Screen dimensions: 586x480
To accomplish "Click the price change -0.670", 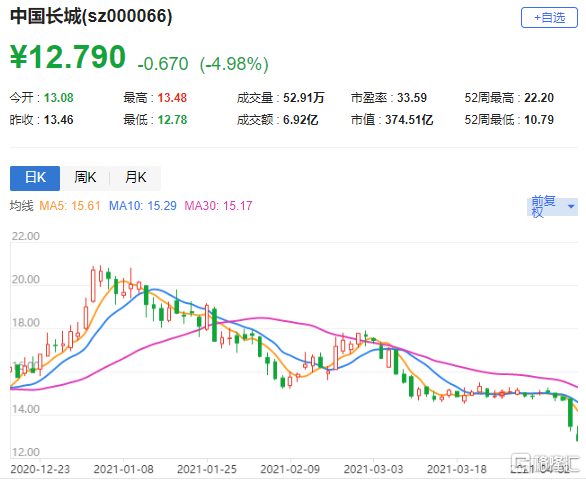I will pos(163,64).
